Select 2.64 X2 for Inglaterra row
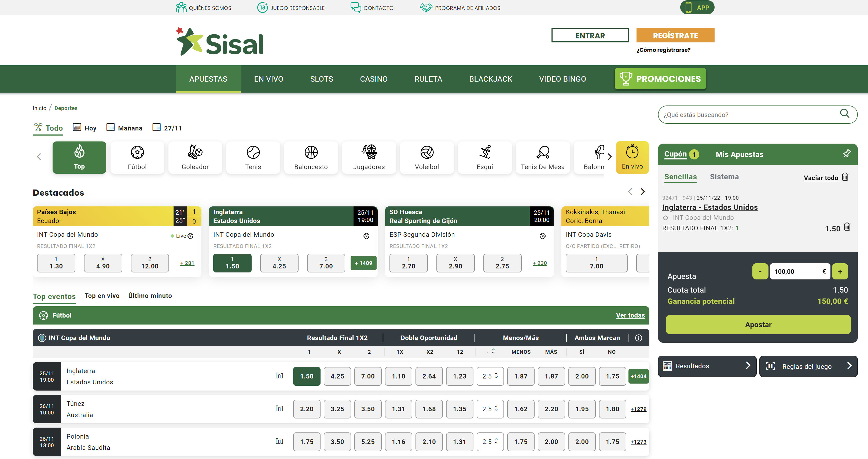The width and height of the screenshot is (868, 459). [429, 376]
